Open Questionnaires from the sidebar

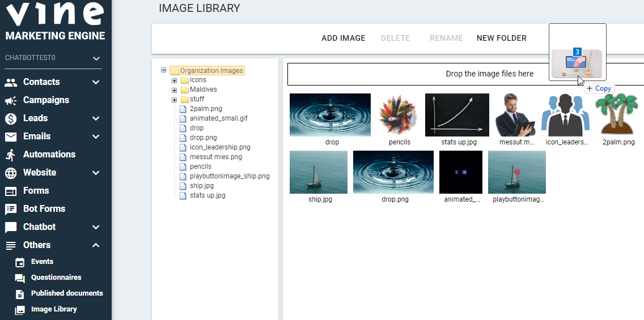click(x=56, y=278)
